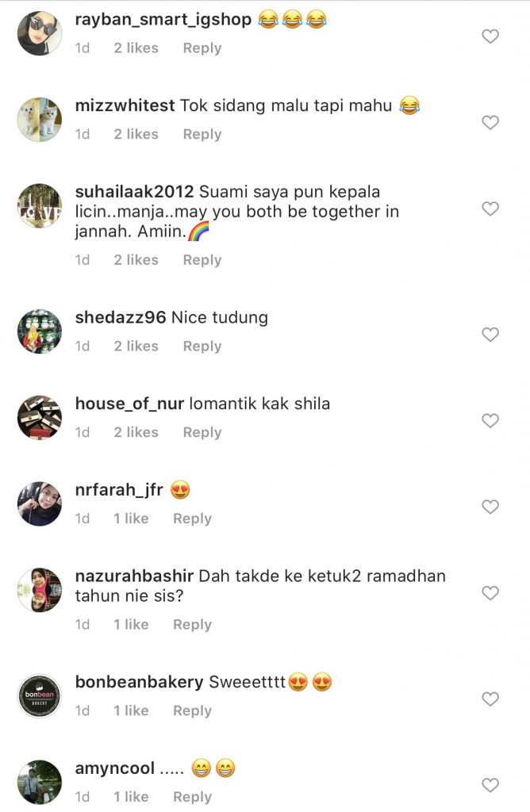Like the rayban_smart_igshop comment with the heart
The image size is (530, 812).
[490, 36]
